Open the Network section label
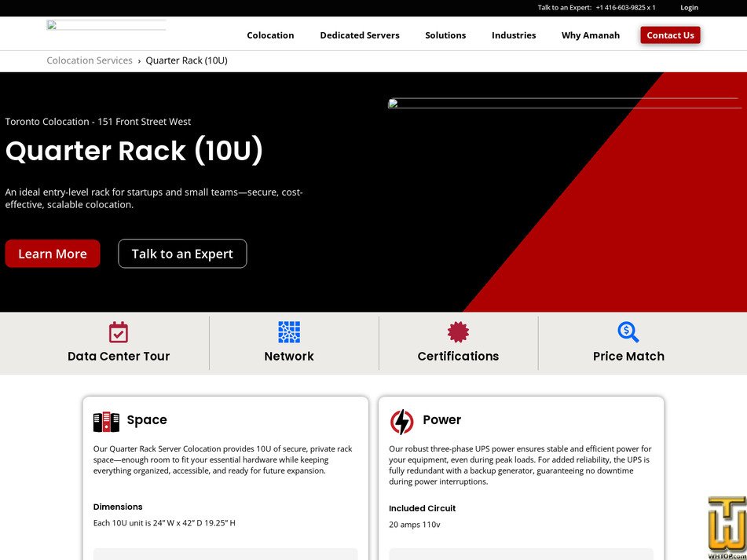Screen dimensions: 747x560 [x=289, y=357]
